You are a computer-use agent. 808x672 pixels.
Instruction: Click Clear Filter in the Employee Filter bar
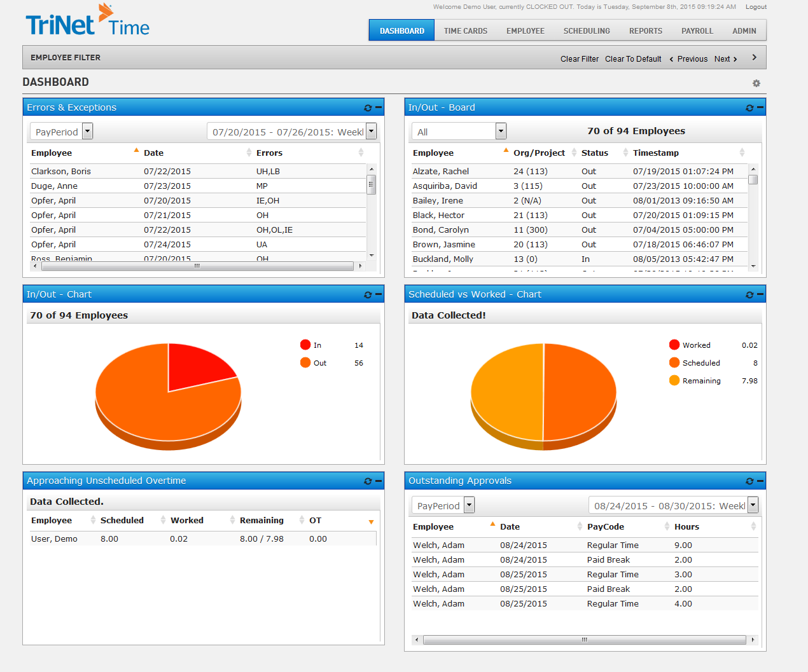tap(579, 58)
